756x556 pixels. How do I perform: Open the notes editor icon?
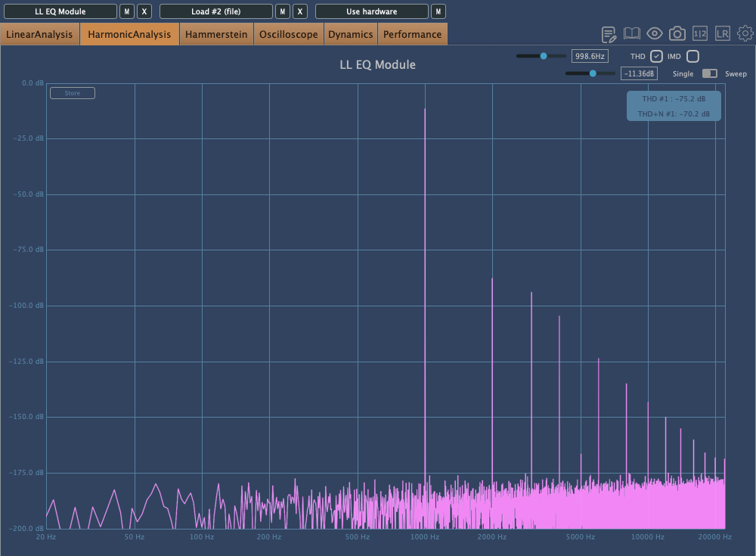tap(609, 34)
